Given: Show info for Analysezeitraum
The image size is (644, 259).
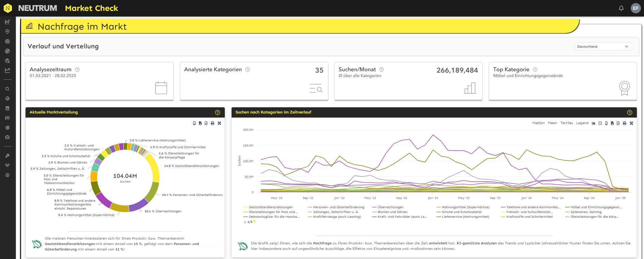Looking at the screenshot, I should [77, 70].
